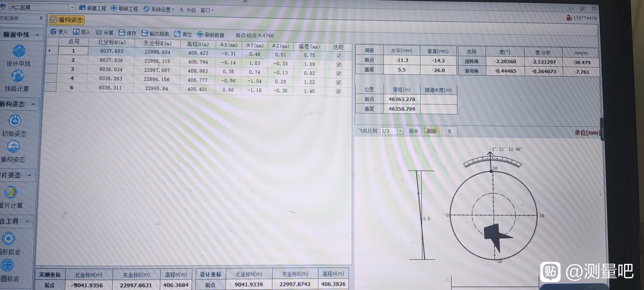Click the 保存 save icon
Screen dimensions: 644x290
(122, 33)
